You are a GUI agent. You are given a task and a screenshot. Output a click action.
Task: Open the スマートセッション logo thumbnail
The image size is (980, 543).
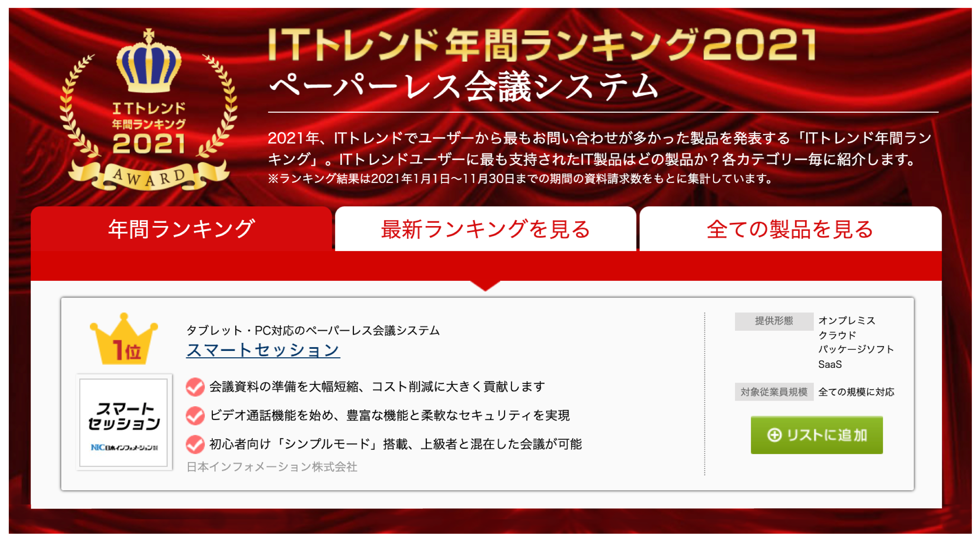[x=124, y=422]
